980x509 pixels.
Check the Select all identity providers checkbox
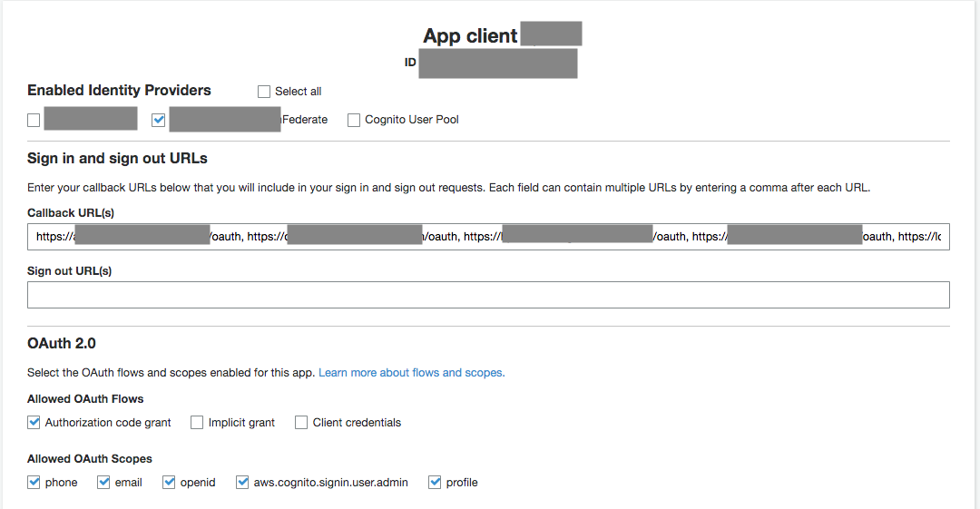click(264, 92)
